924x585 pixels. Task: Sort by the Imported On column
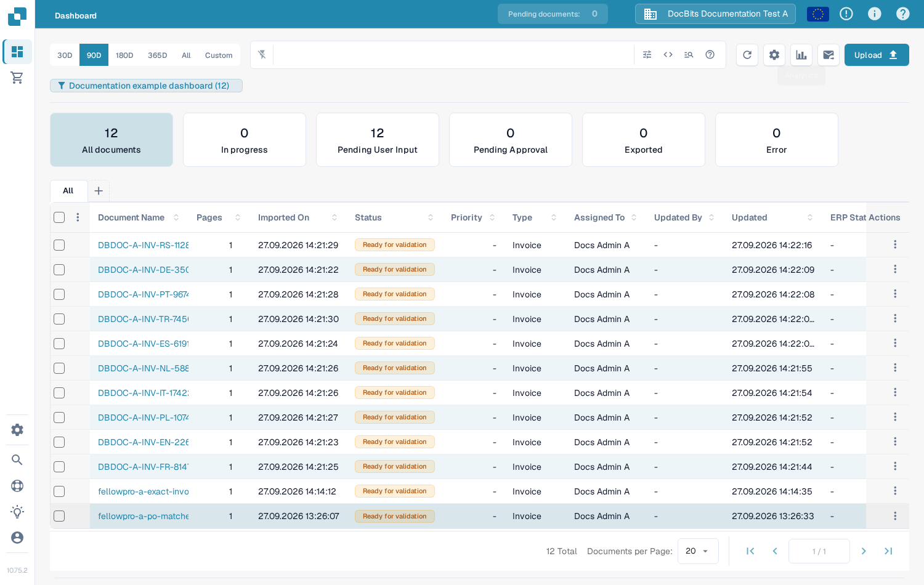click(334, 217)
